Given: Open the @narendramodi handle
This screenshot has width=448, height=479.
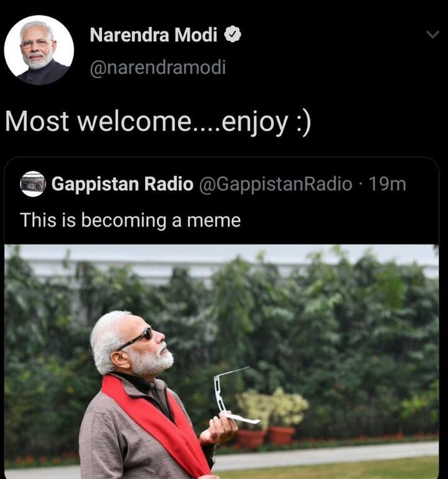Looking at the screenshot, I should (x=157, y=67).
